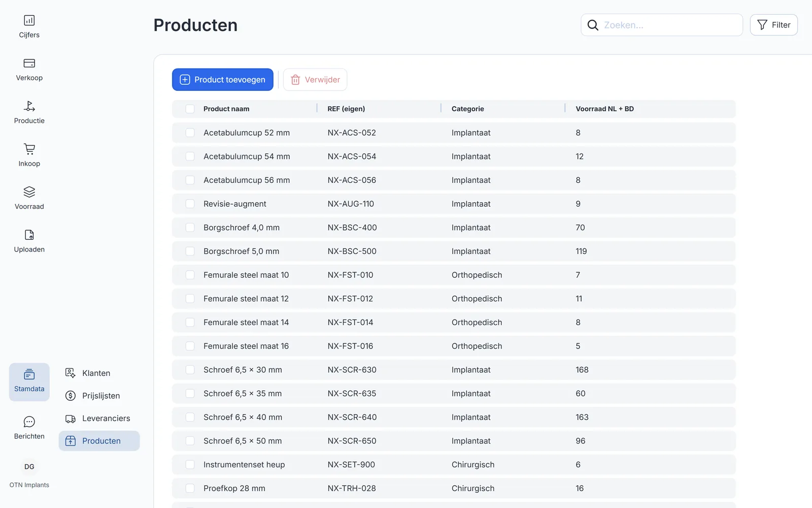The width and height of the screenshot is (812, 508).
Task: Toggle the select-all checkbox in the table header
Action: click(x=190, y=109)
